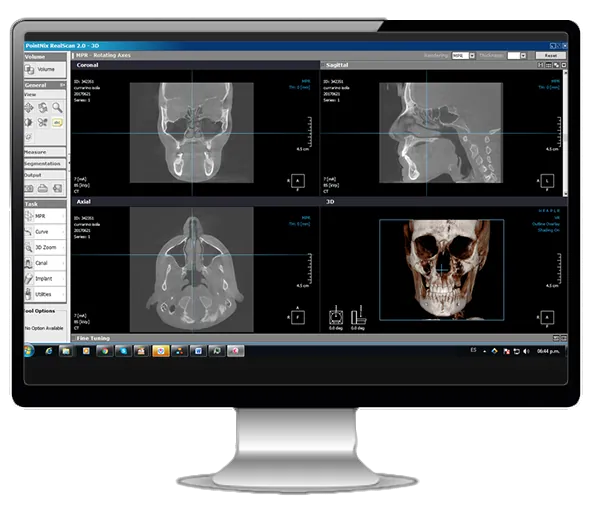Click the axial CT slice image

[192, 269]
